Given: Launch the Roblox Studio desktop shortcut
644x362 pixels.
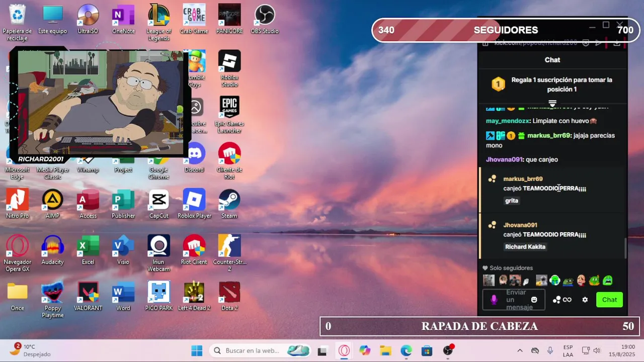Looking at the screenshot, I should (229, 69).
